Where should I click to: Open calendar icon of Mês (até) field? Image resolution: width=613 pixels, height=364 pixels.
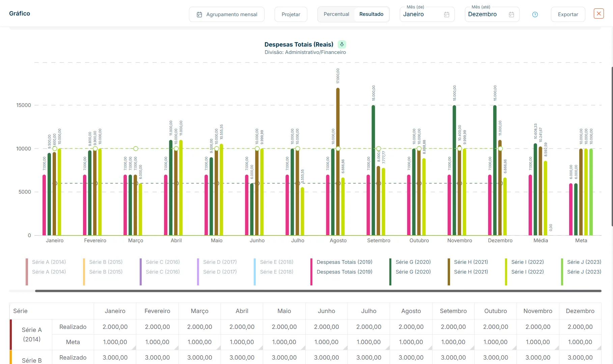pyautogui.click(x=511, y=15)
